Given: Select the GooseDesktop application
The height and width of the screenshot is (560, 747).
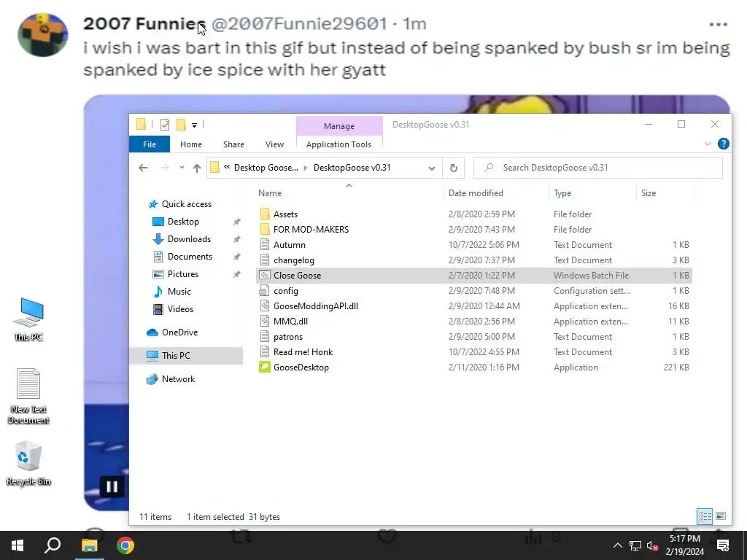Looking at the screenshot, I should click(473, 367).
